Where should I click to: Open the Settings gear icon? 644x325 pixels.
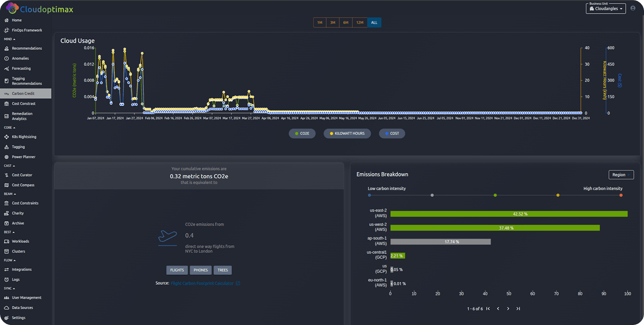(7, 318)
